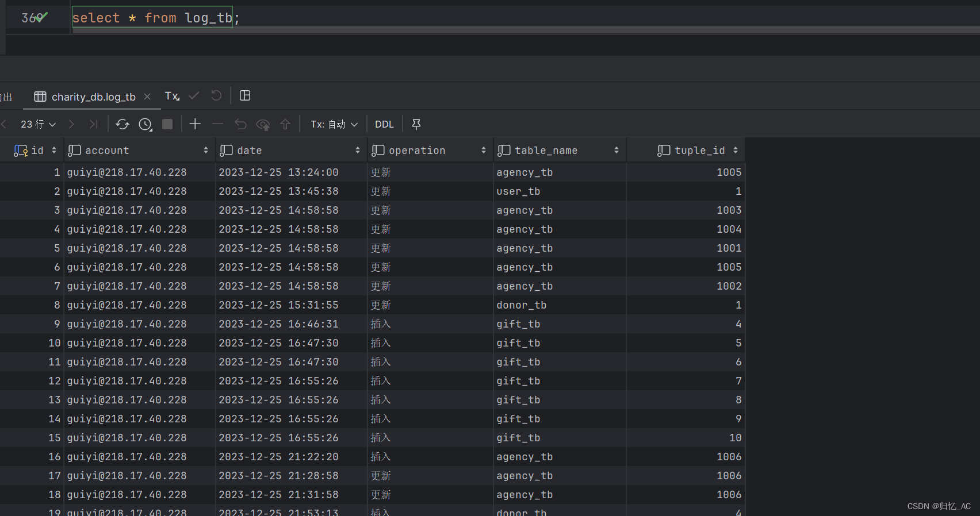980x516 pixels.
Task: Go to next page arrow
Action: click(x=71, y=124)
